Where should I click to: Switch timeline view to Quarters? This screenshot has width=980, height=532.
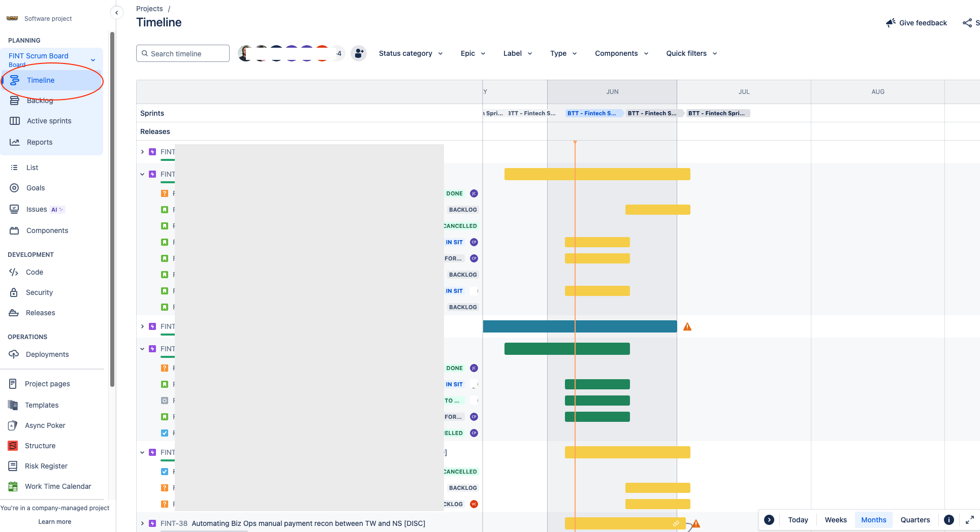[x=915, y=520]
